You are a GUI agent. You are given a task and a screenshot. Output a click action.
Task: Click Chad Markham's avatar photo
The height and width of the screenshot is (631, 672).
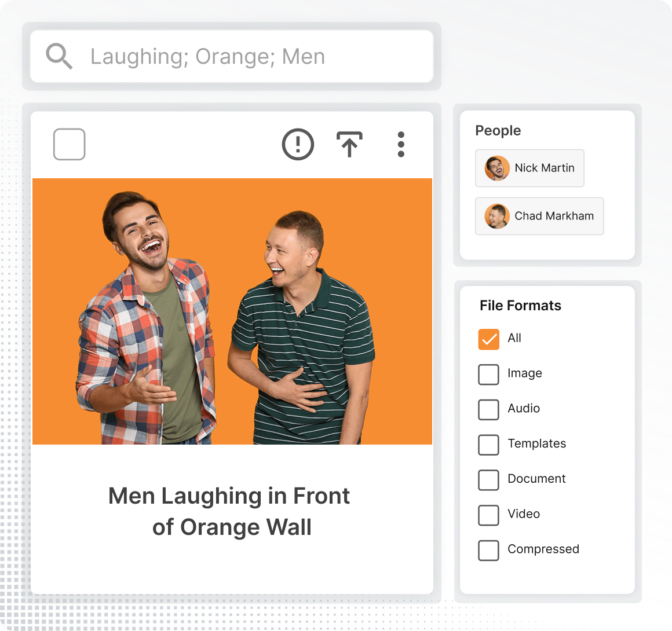(496, 216)
